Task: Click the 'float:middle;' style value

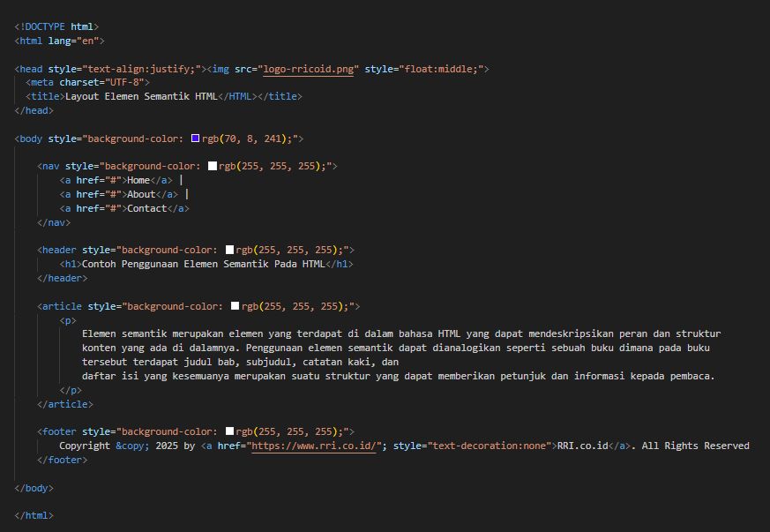Action: point(440,69)
